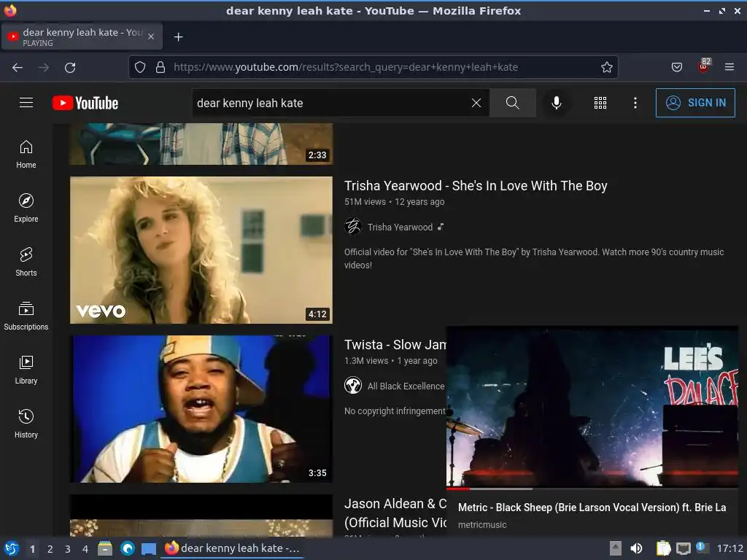Open the Twista - Slow Jam title link

pos(395,344)
